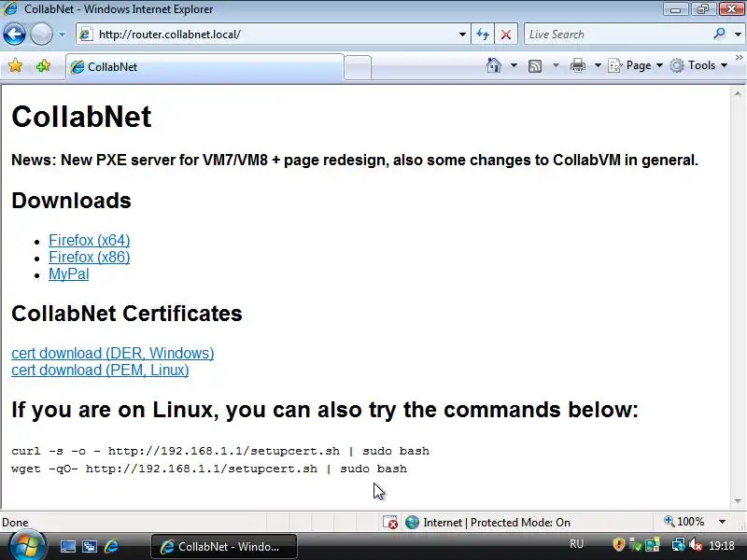Click the page scrollbar down arrow

click(x=738, y=501)
